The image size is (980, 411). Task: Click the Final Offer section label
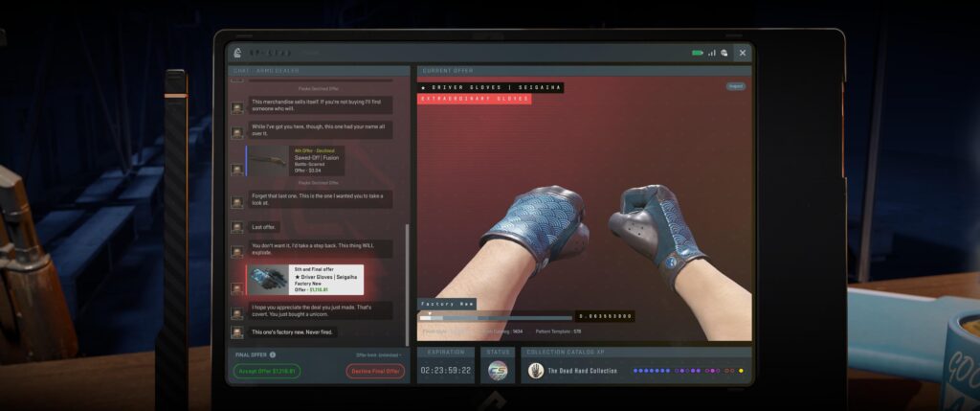point(251,354)
